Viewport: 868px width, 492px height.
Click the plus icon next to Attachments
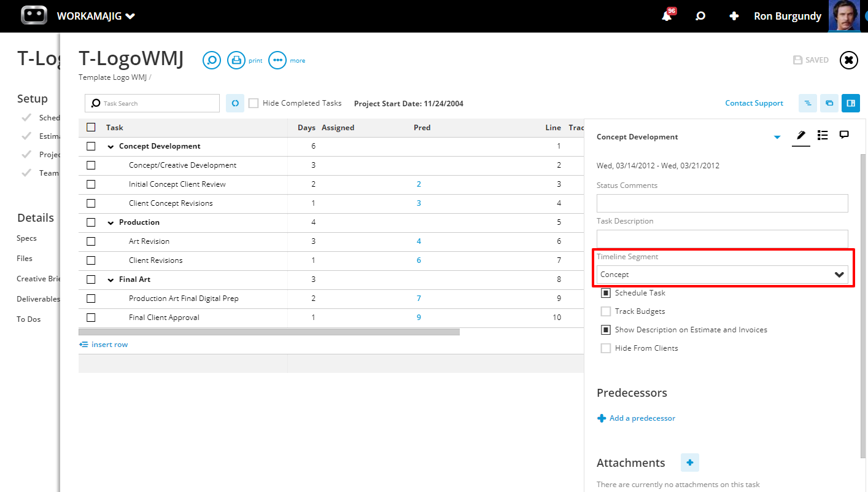coord(690,463)
